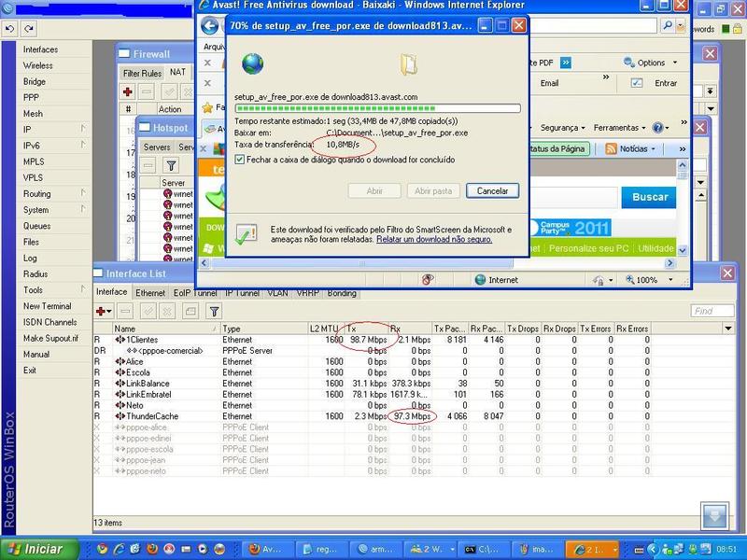Click the Email button in IE toolbar
The height and width of the screenshot is (560, 747).
pyautogui.click(x=549, y=83)
